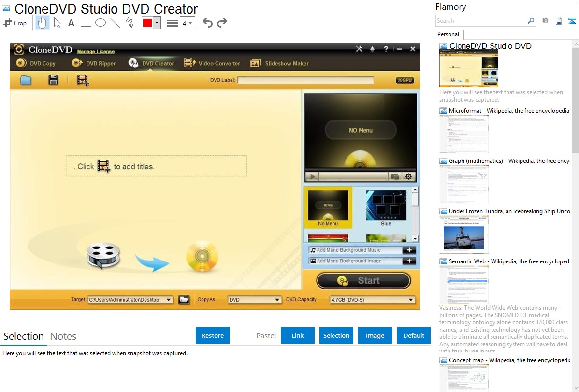Screen dimensions: 579x392
Task: Switch to the Notes tab
Action: pyautogui.click(x=63, y=336)
